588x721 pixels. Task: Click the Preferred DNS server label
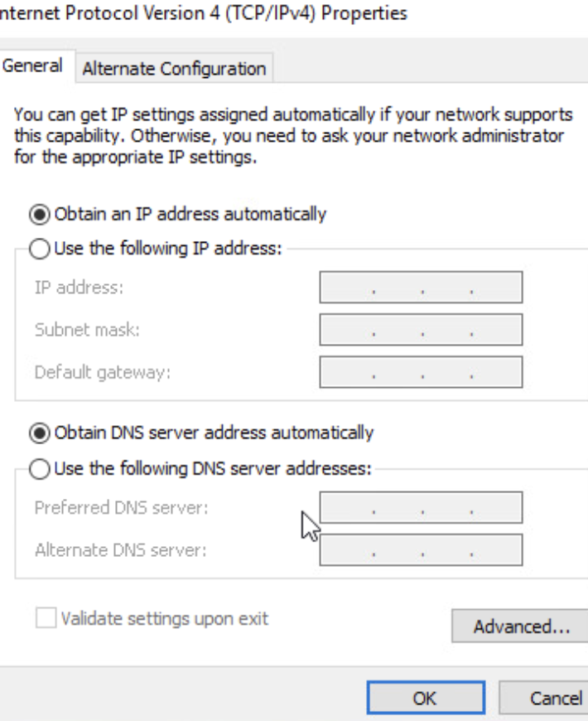pyautogui.click(x=121, y=507)
